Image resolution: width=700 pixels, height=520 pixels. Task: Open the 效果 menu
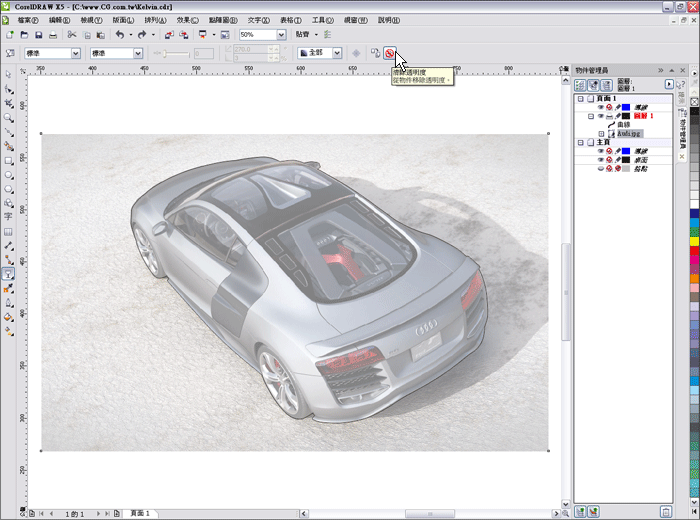click(185, 20)
